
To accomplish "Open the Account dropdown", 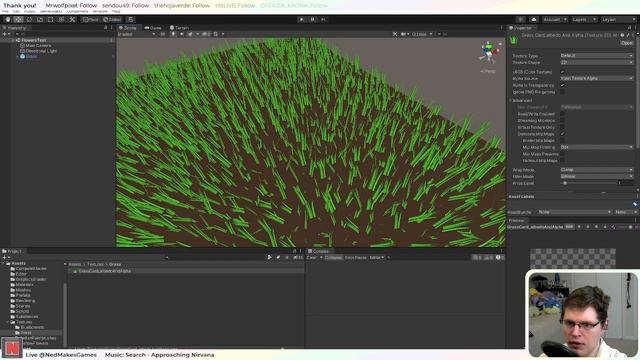I will click(554, 19).
